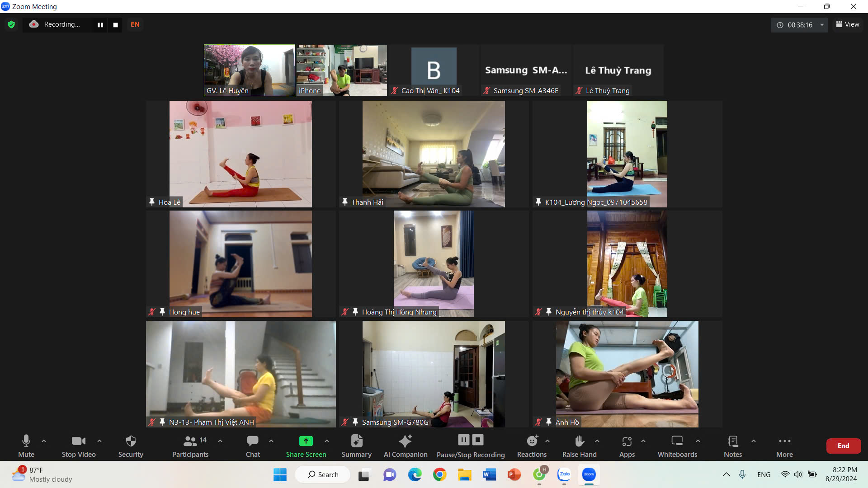Expand the meeting timer dropdown

coord(823,25)
